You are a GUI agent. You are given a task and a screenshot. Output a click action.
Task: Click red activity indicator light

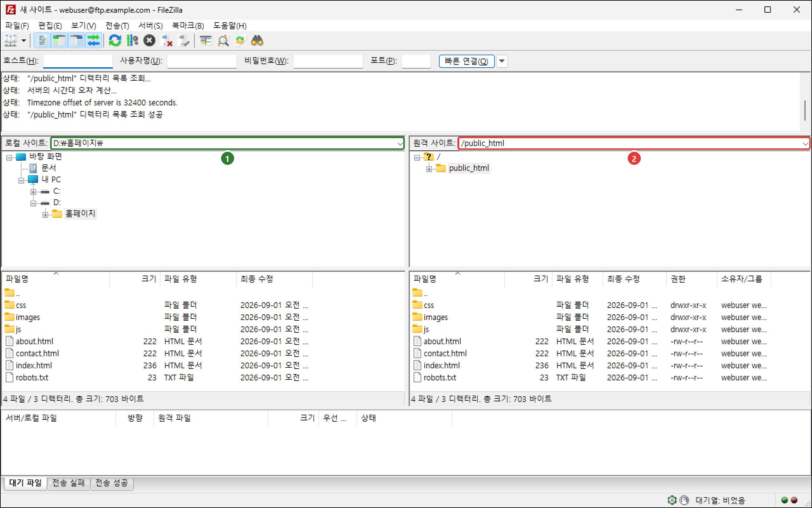tap(794, 500)
